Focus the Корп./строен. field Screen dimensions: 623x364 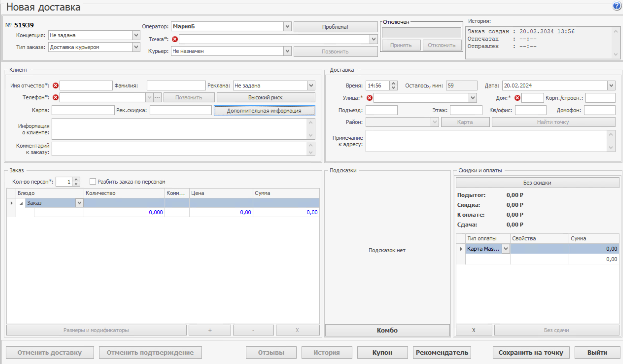600,98
